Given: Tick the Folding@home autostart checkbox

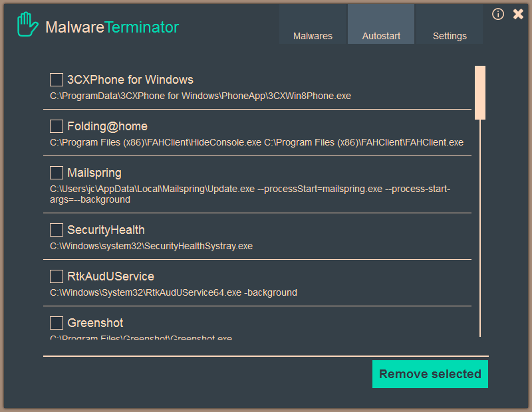Looking at the screenshot, I should click(57, 126).
